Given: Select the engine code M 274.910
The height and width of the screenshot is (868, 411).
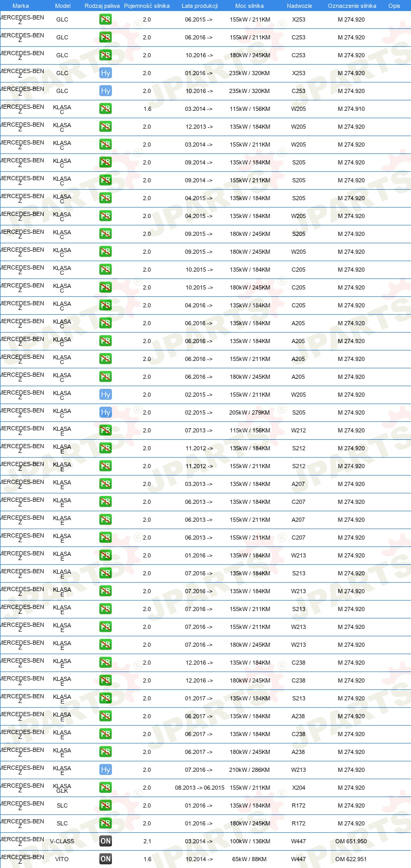Looking at the screenshot, I should coord(351,109).
